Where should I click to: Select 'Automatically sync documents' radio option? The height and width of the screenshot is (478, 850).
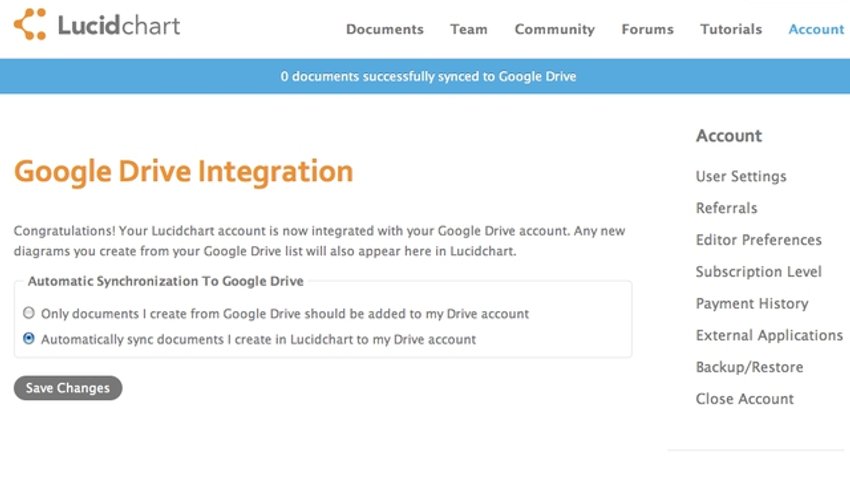tap(29, 339)
